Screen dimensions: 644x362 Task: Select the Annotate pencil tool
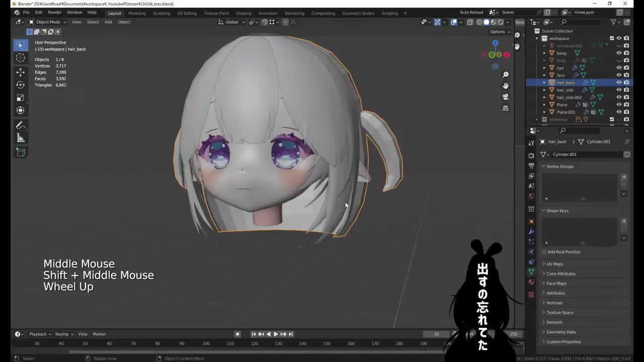pos(21,125)
